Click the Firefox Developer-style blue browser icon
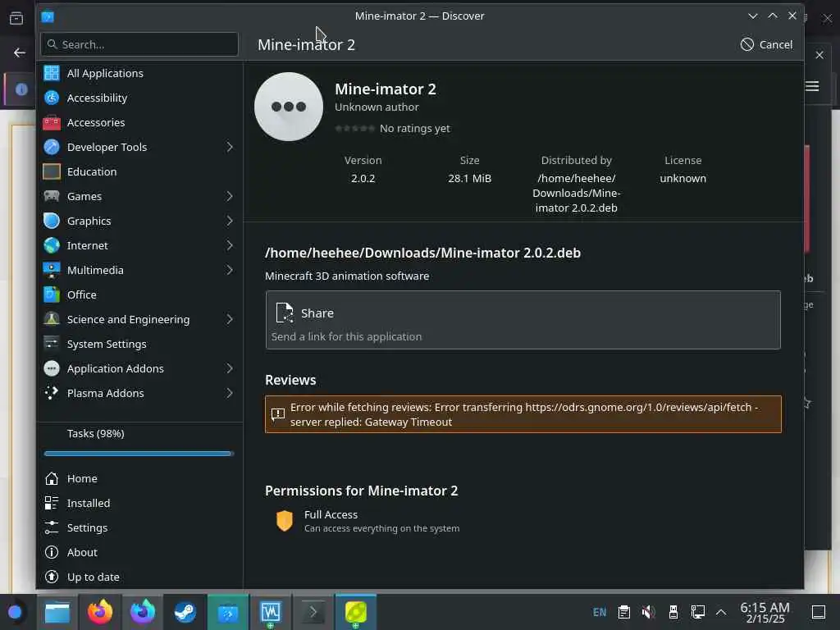 [x=143, y=612]
